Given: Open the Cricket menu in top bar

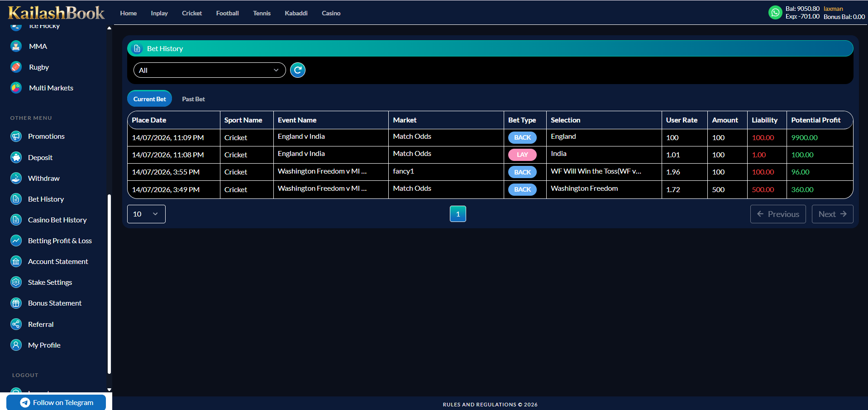Looking at the screenshot, I should click(x=192, y=13).
